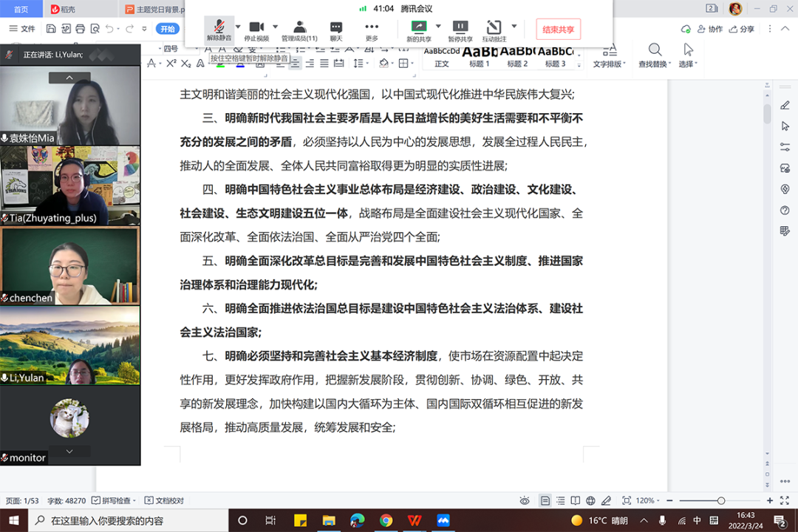Open the manage members panel (管理成员)
Image resolution: width=798 pixels, height=532 pixels.
pos(299,28)
